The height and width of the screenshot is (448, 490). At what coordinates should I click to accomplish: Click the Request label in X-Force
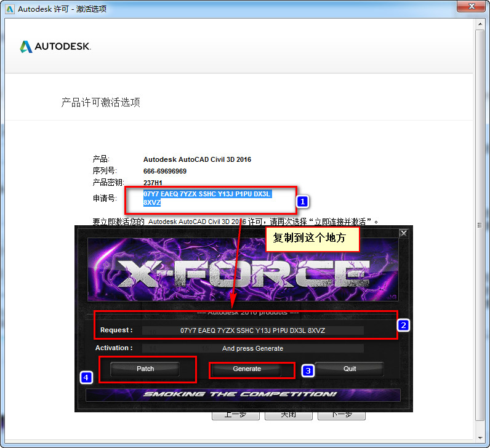click(116, 330)
